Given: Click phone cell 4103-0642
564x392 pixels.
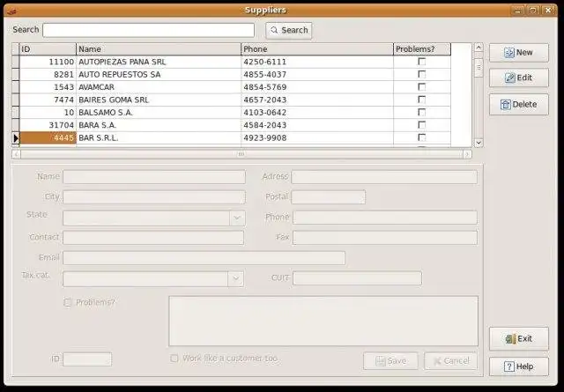Looking at the screenshot, I should (x=317, y=113).
